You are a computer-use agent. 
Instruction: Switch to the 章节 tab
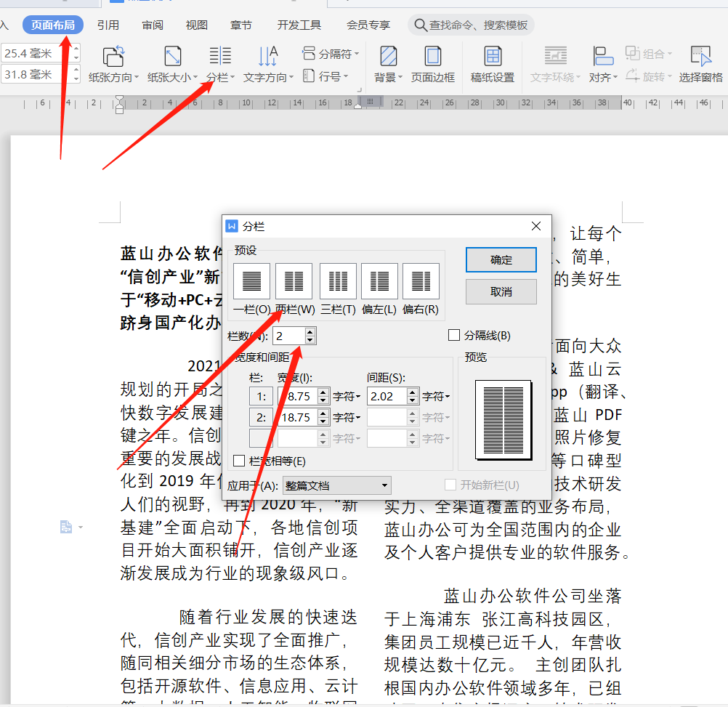tap(241, 25)
